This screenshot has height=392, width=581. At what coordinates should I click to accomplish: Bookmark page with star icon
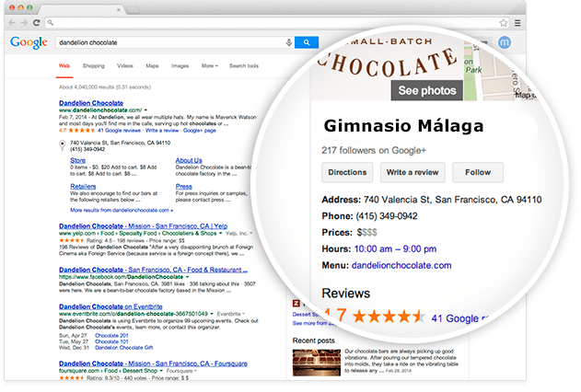click(503, 23)
